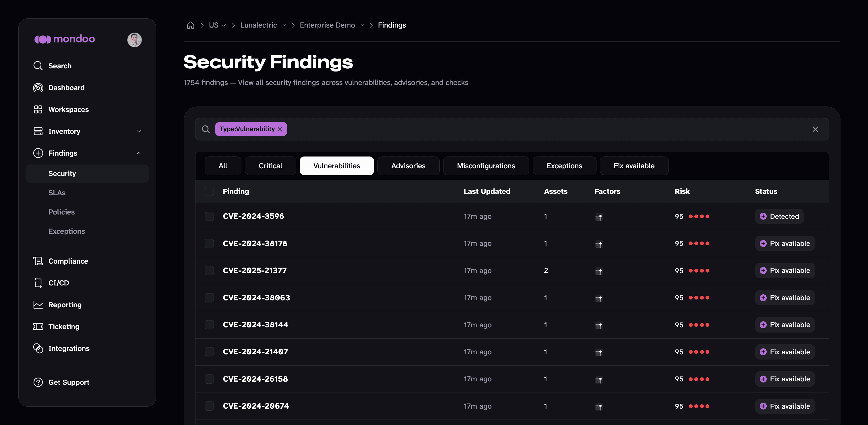Check the box for CVE-2024-3596
Screen dimensions: 868x425
tap(209, 216)
